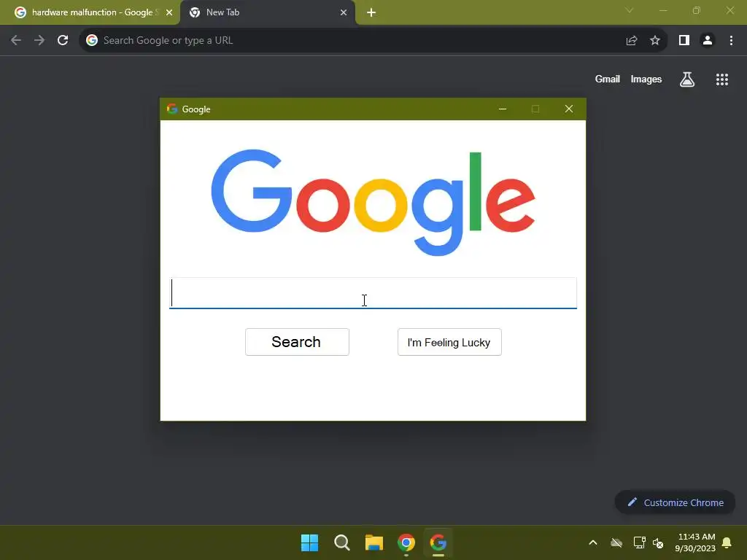The image size is (747, 560).
Task: Open the Google apps grid icon
Action: [x=722, y=79]
